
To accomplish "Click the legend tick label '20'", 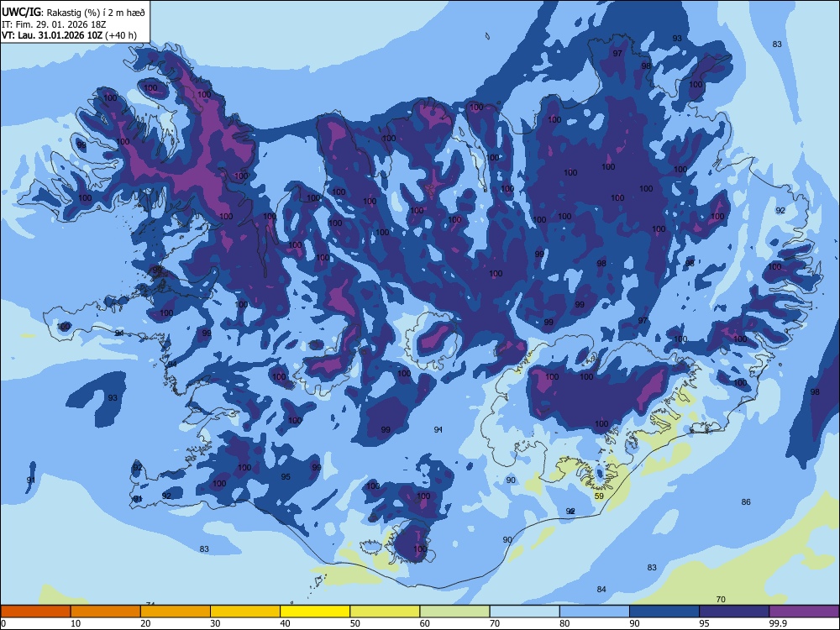I will tap(145, 623).
